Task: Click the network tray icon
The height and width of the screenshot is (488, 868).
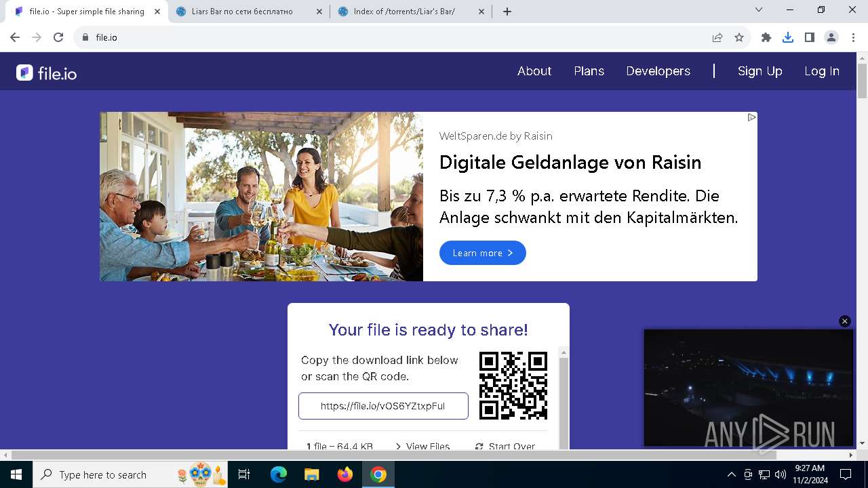Action: coord(764,474)
